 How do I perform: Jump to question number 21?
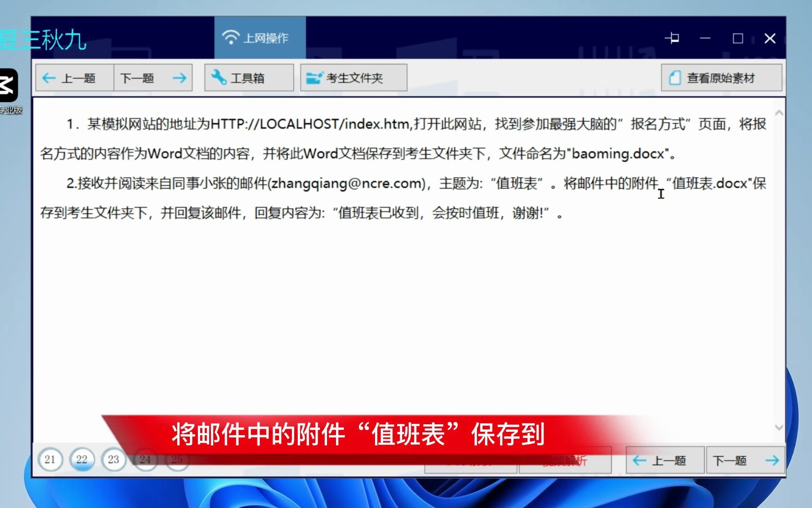point(50,460)
